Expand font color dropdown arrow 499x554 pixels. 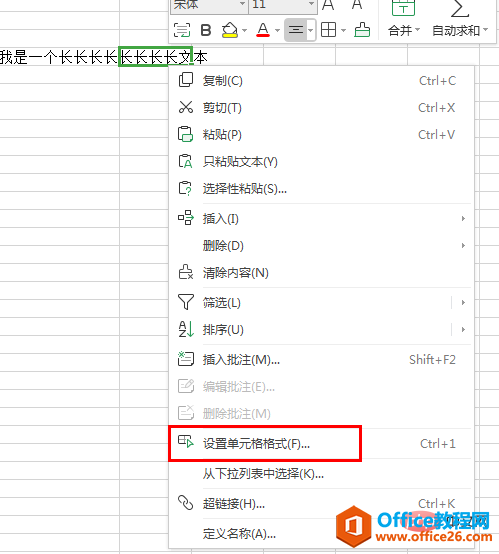(x=277, y=31)
